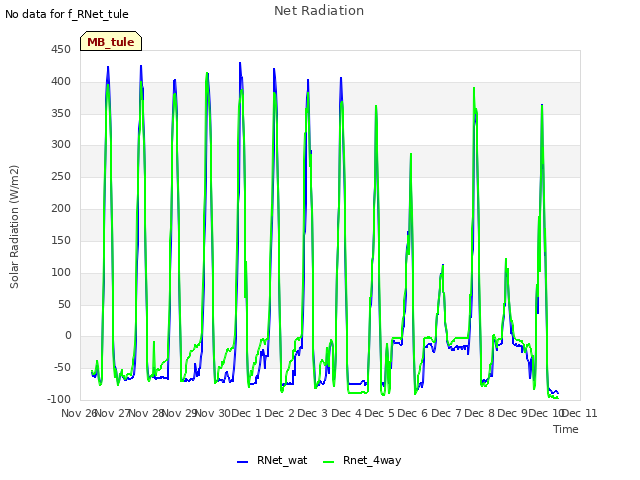Click the 400 y-axis tick label
The width and height of the screenshot is (640, 480).
(61, 82)
